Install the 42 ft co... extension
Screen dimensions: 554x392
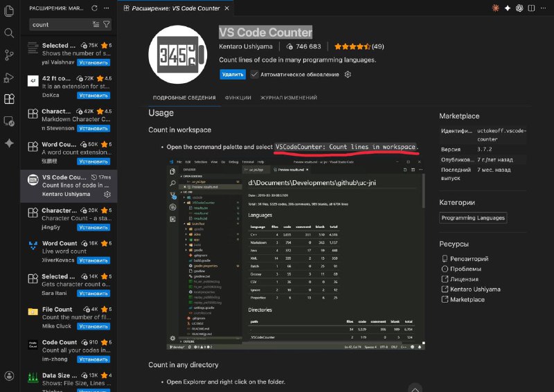click(93, 96)
